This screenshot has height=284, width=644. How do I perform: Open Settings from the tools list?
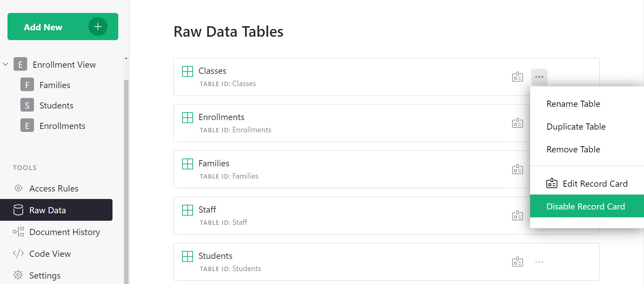45,275
